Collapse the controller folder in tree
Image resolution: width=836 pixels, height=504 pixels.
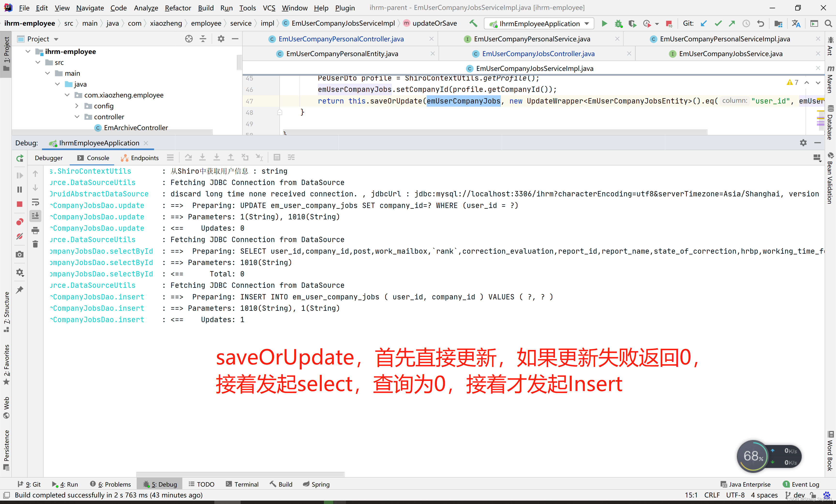(77, 117)
